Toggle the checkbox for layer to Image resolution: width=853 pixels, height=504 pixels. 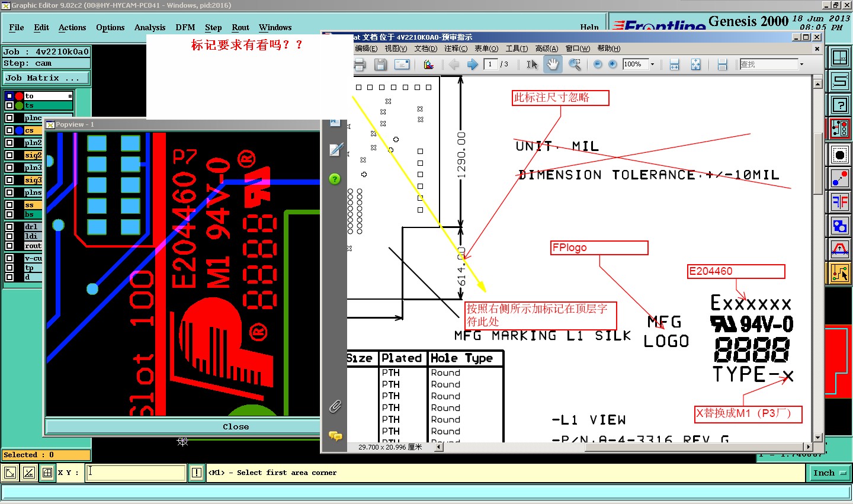[x=9, y=96]
